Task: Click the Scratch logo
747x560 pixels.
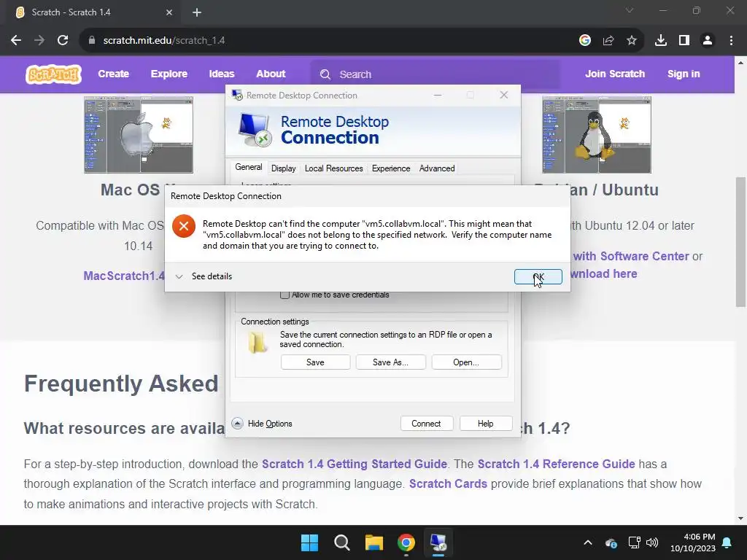Action: tap(53, 74)
